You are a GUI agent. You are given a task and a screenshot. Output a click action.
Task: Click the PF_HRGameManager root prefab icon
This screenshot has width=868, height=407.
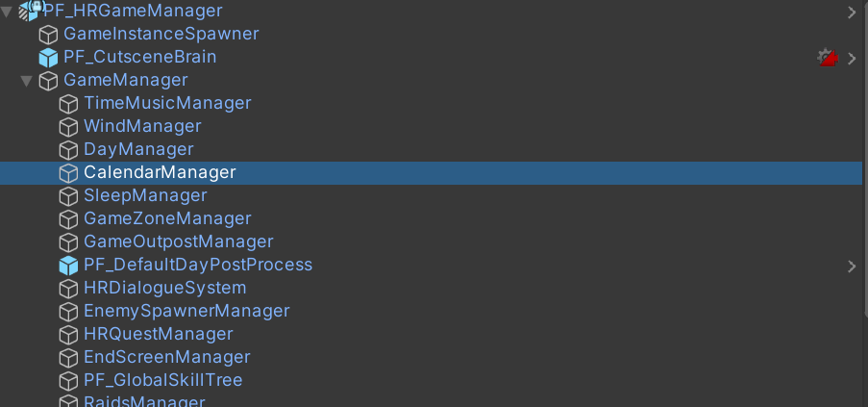point(30,11)
